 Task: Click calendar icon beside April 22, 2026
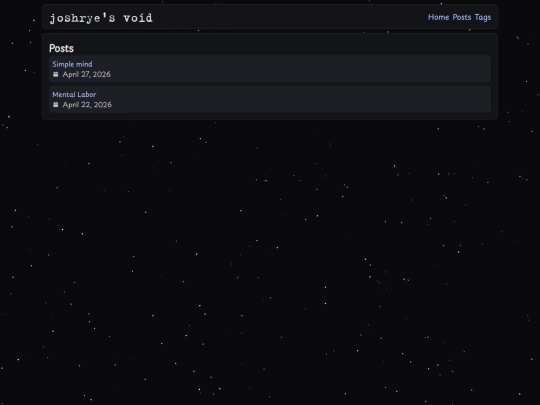[x=56, y=105]
